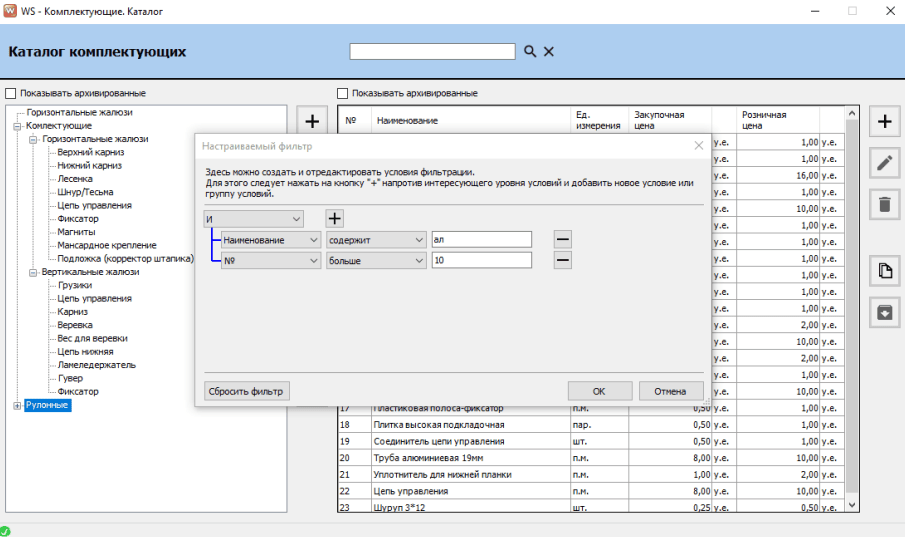
Task: Expand the Рулонные tree node
Action: tap(16, 406)
